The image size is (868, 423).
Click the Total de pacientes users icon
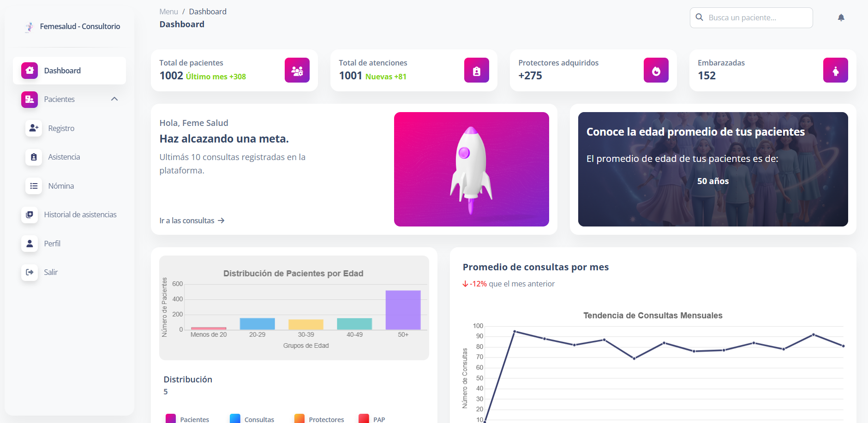tap(297, 71)
